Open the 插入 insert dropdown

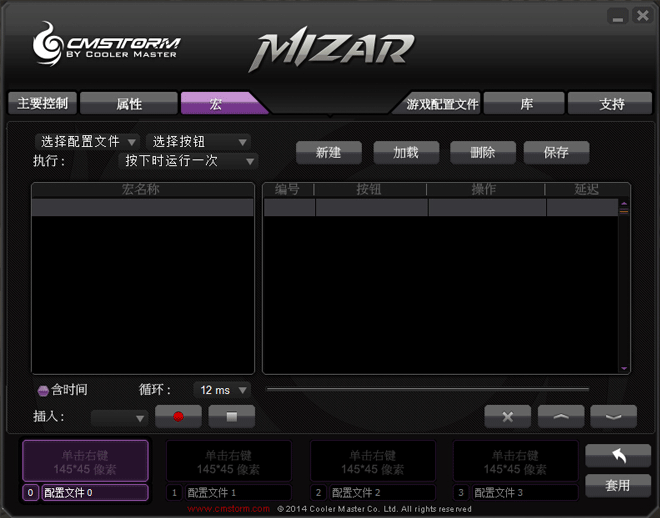coord(120,418)
